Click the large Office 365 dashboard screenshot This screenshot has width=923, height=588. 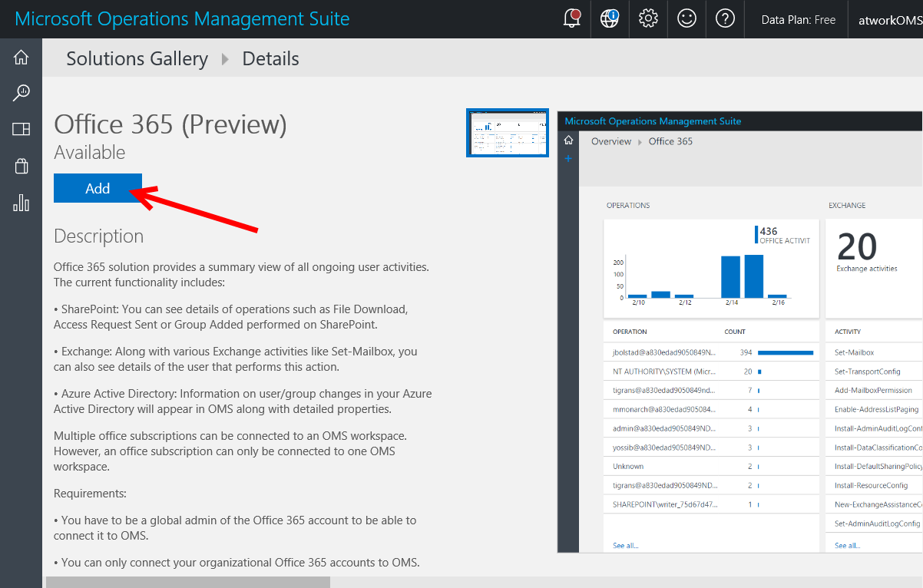click(739, 330)
